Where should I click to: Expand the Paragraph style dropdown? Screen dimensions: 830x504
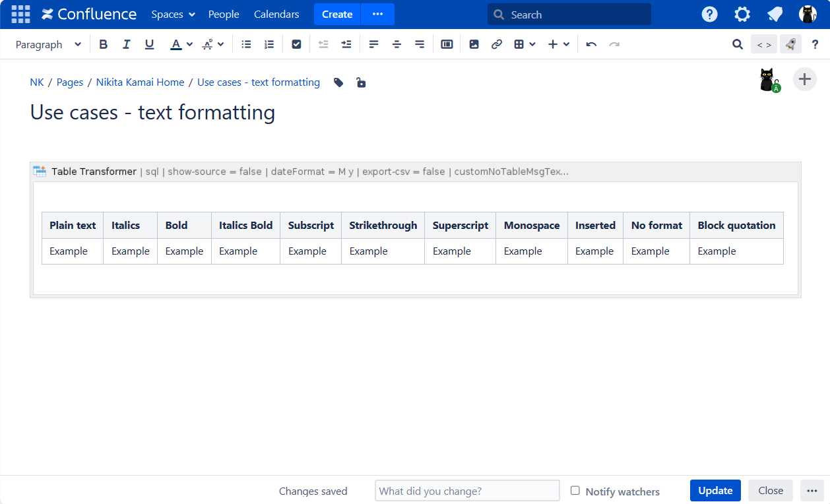click(48, 44)
